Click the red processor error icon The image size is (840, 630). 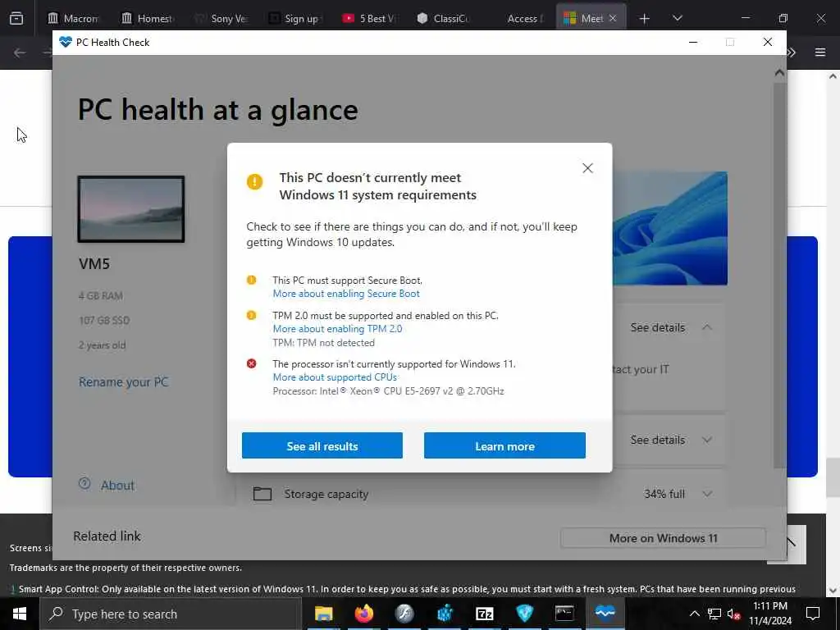point(251,363)
